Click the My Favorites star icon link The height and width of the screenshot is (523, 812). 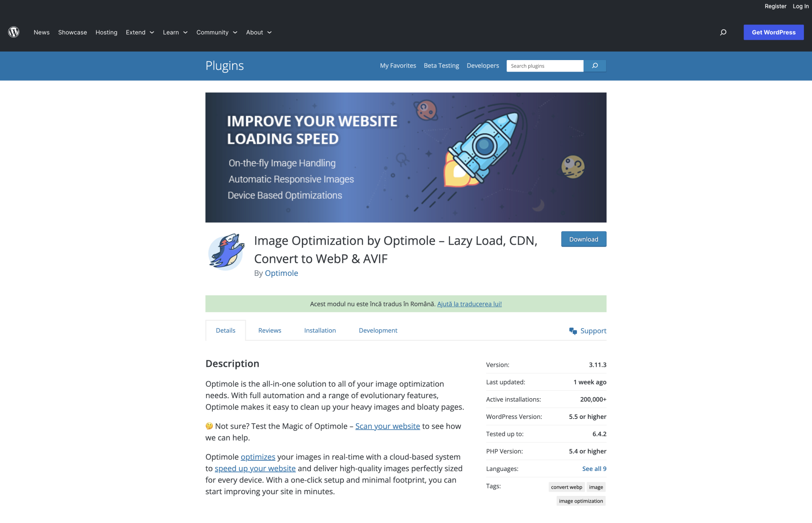(x=398, y=66)
